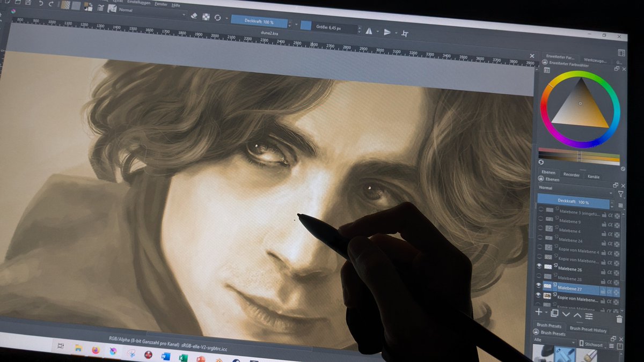The image size is (644, 362).
Task: Open the Alle tag filter dropdown
Action: [x=554, y=340]
